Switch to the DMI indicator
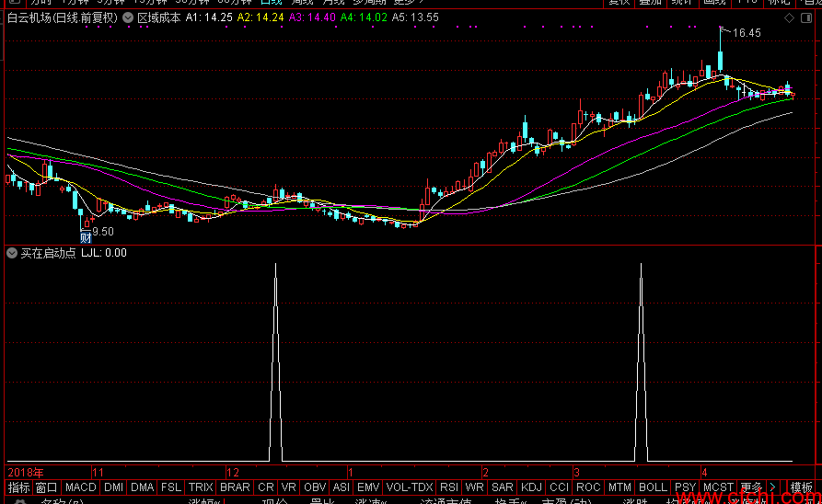The image size is (822, 504). click(x=114, y=487)
